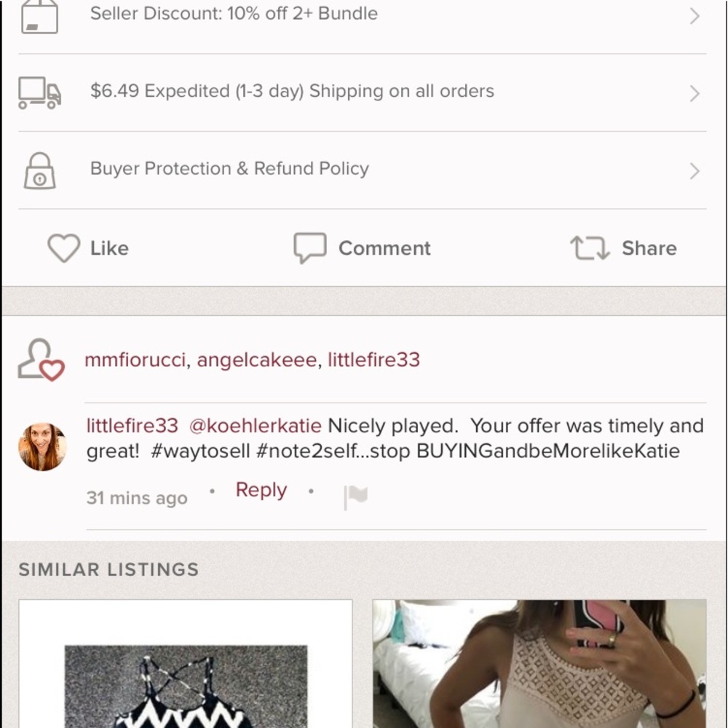
Task: Flag littlefire33's comment
Action: [x=355, y=497]
